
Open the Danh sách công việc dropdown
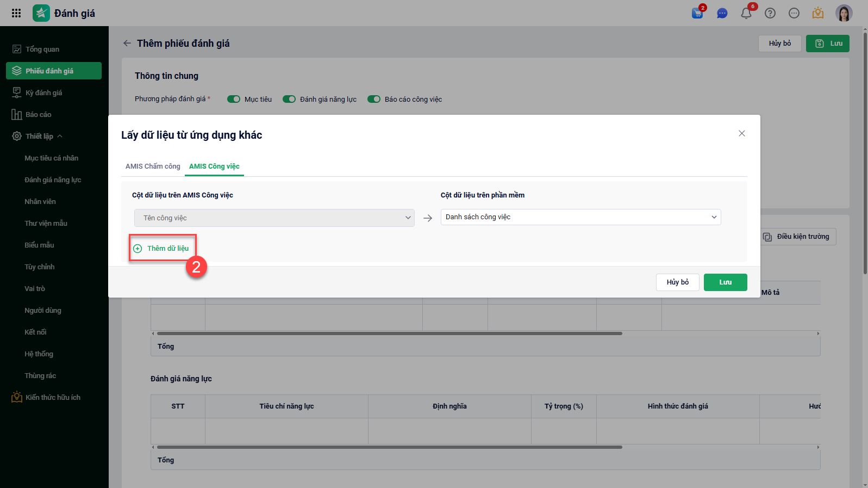pos(580,217)
